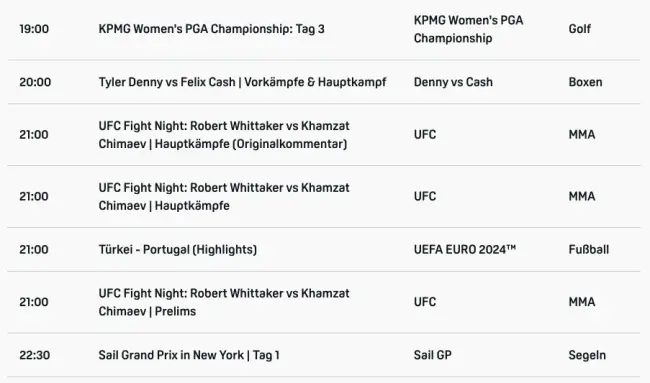Select the Fußball sport category
Screen dimensions: 650x383
pyautogui.click(x=589, y=250)
